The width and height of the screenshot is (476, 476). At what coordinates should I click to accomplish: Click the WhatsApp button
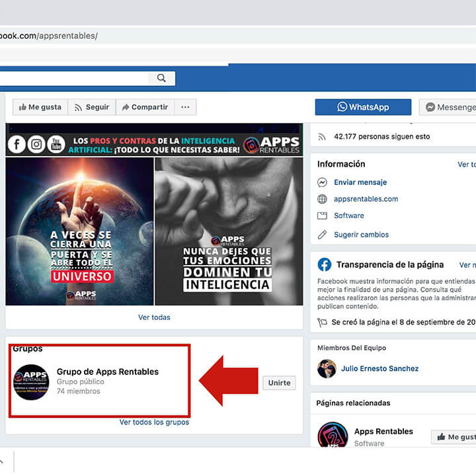363,107
